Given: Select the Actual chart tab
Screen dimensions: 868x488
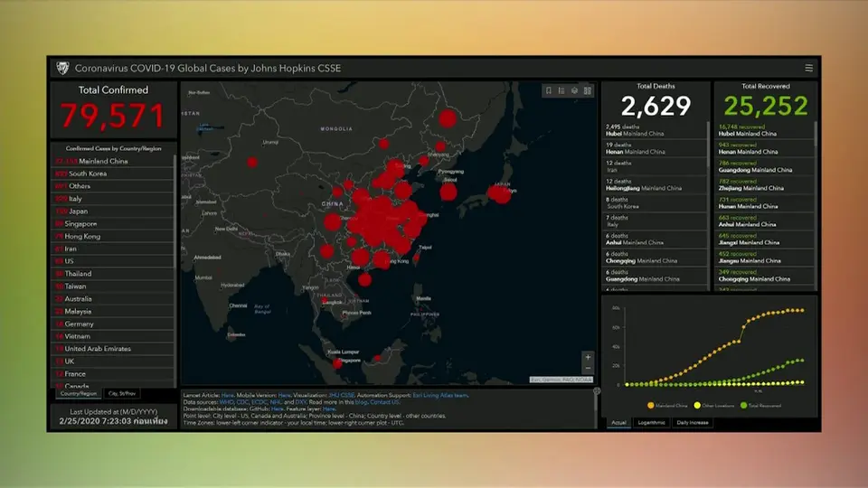Looking at the screenshot, I should (x=618, y=423).
